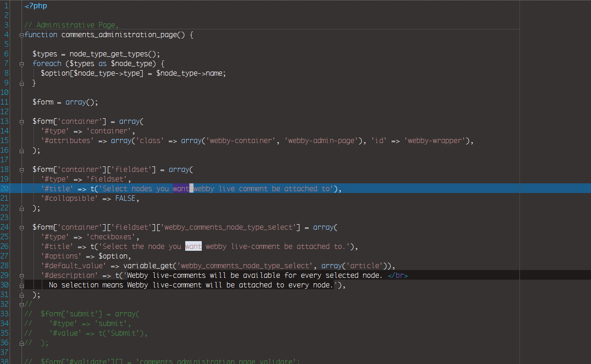Click the commented '#value' key
This screenshot has width=591, height=364.
coord(66,333)
